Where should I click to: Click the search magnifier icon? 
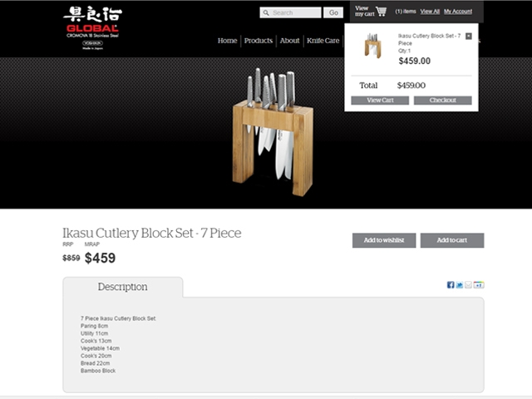click(x=266, y=13)
